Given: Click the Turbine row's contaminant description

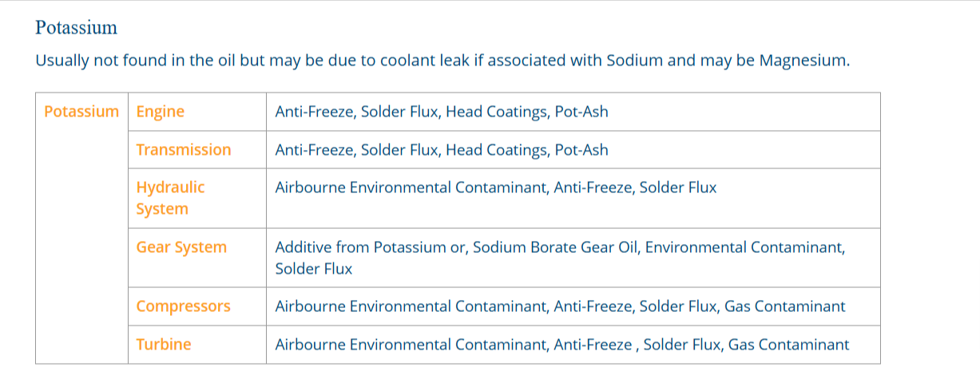Looking at the screenshot, I should pyautogui.click(x=562, y=345).
